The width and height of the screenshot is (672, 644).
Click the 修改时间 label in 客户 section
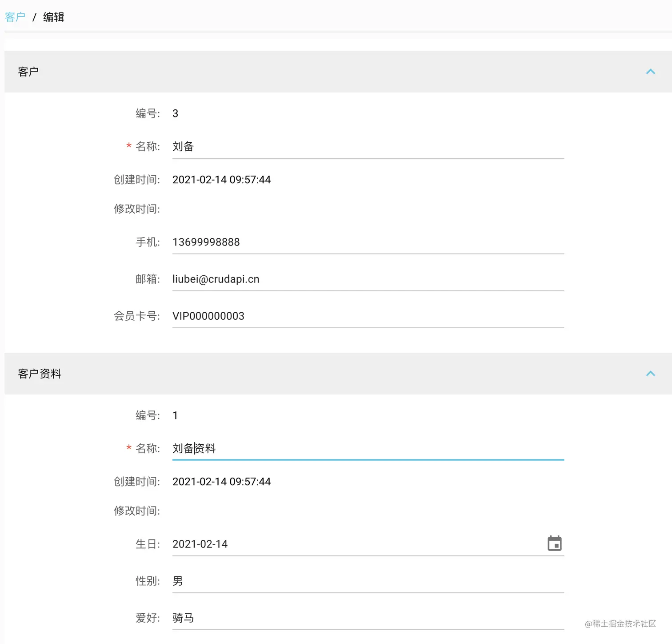137,209
